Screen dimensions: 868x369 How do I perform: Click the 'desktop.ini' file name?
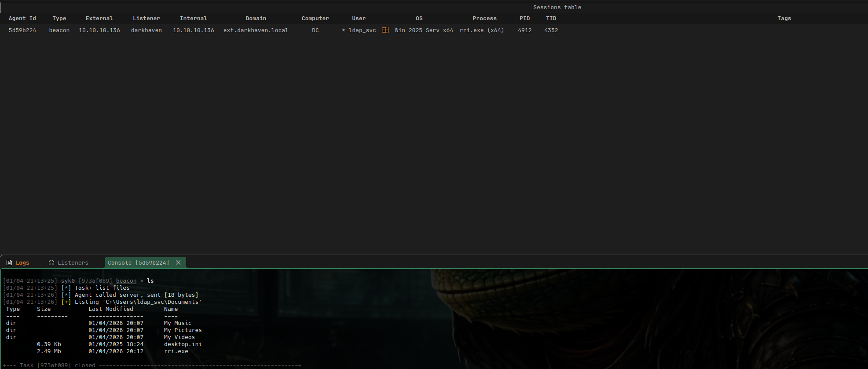(183, 344)
